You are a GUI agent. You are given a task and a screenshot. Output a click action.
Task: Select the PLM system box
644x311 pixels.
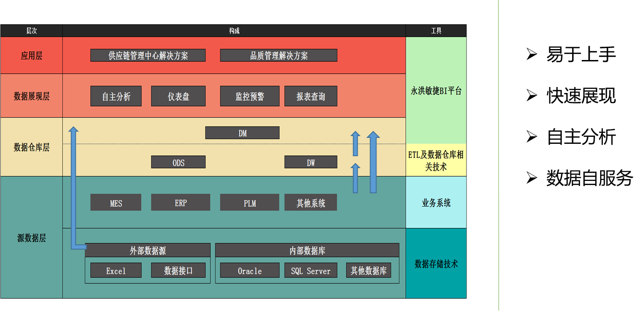pos(249,202)
